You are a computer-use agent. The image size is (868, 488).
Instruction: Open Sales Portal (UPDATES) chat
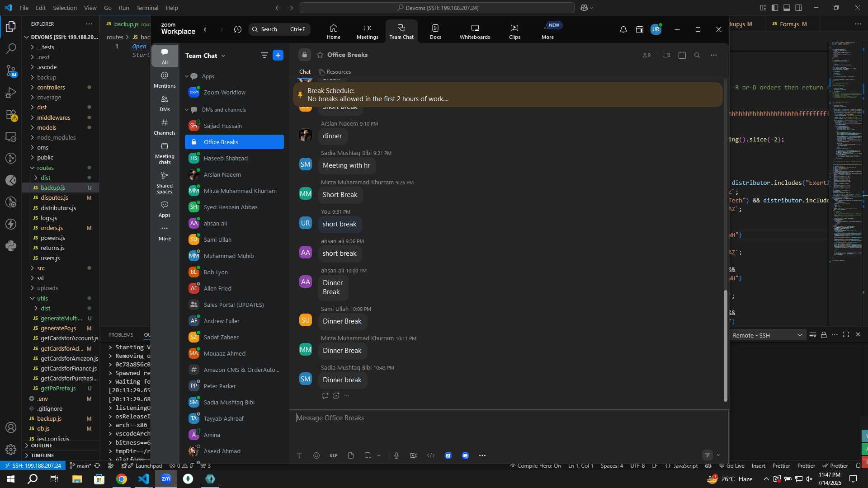tap(234, 305)
